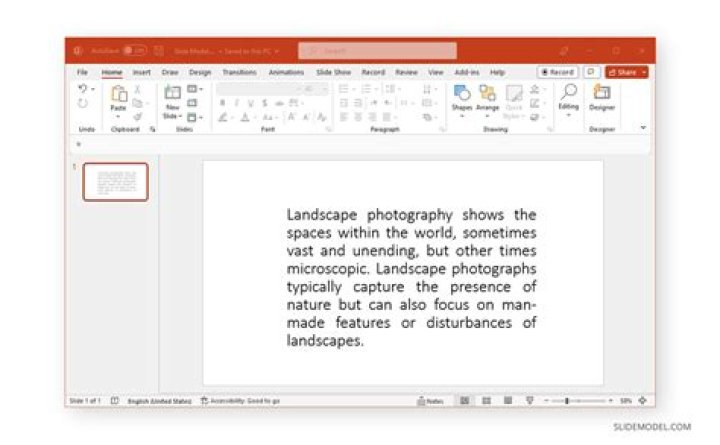This screenshot has width=720, height=445.
Task: Click the Paste clipboard icon
Action: point(118,94)
